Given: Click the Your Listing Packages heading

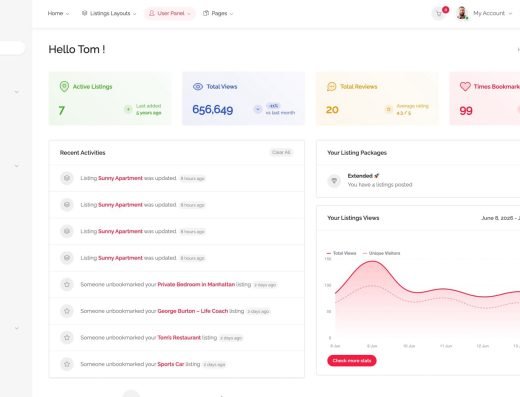Looking at the screenshot, I should pos(357,153).
